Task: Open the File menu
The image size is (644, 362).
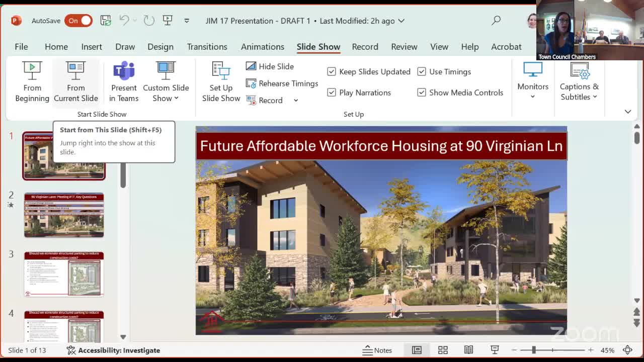Action: point(21,47)
